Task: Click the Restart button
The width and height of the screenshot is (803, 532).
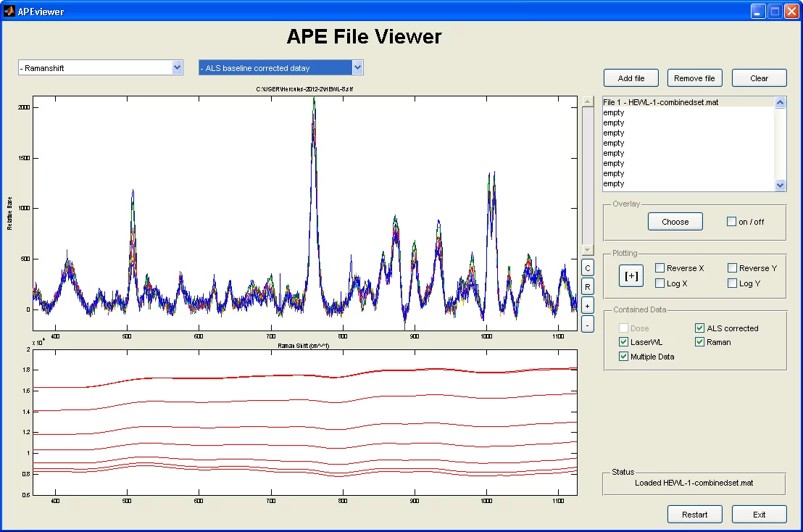Action: (694, 515)
